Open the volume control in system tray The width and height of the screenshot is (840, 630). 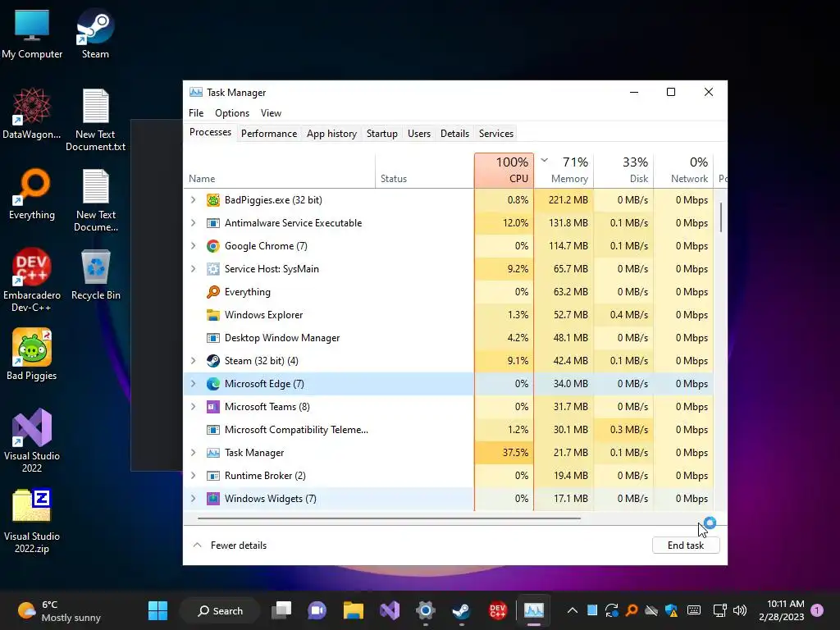point(740,610)
